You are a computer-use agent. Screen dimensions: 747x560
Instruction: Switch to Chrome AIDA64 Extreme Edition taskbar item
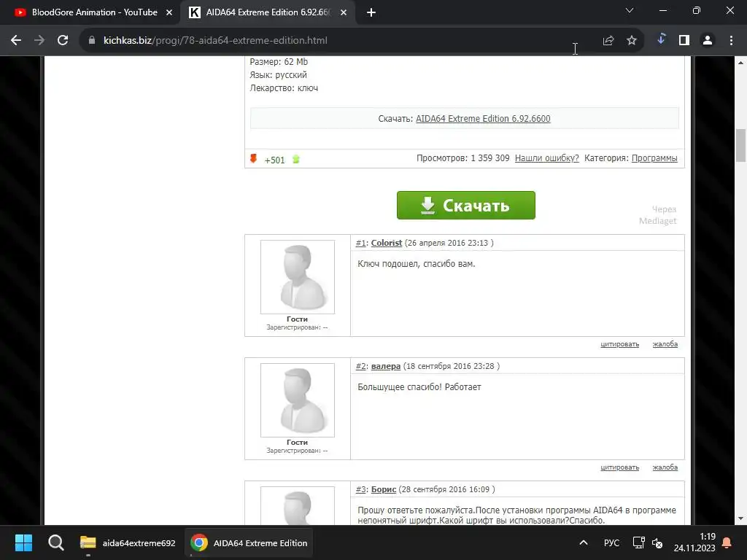click(249, 542)
